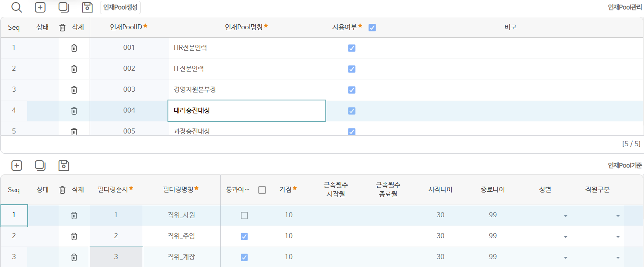This screenshot has height=267, width=644.
Task: Delete the 대리승진대상 row
Action: (74, 111)
